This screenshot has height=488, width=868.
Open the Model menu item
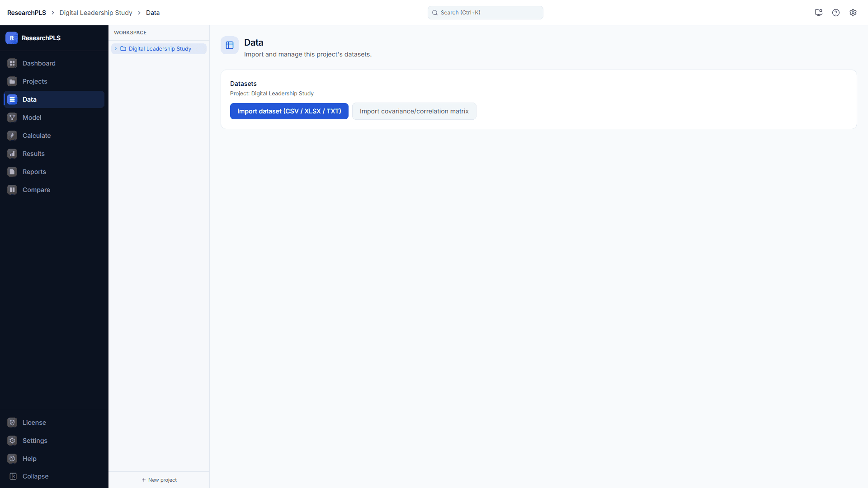[x=54, y=117]
